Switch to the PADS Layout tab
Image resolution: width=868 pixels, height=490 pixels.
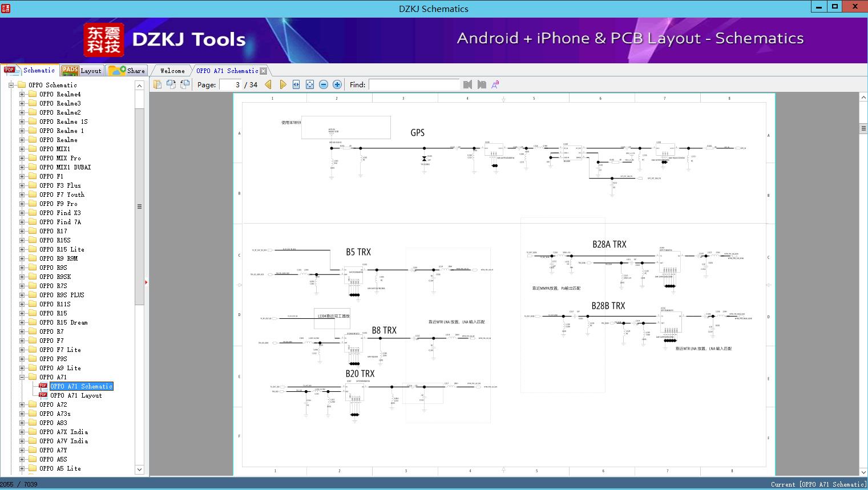[x=82, y=71]
